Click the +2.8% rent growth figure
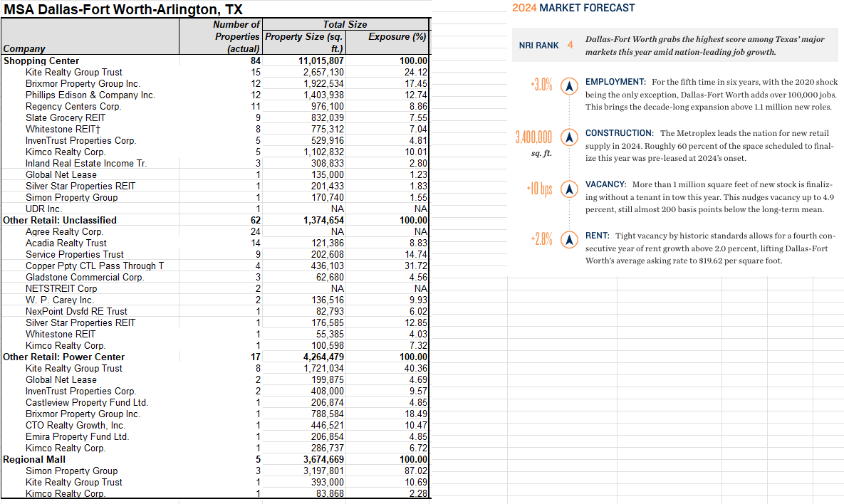Screen dimensions: 844x504 [x=541, y=240]
